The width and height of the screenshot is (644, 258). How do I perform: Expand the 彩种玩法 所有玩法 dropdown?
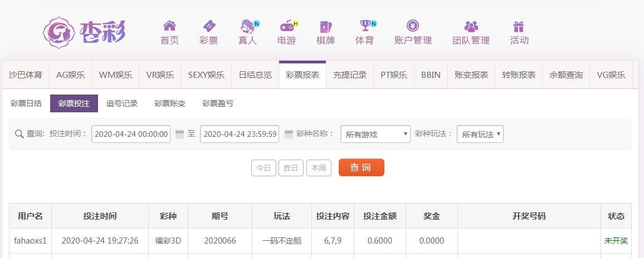[x=480, y=134]
